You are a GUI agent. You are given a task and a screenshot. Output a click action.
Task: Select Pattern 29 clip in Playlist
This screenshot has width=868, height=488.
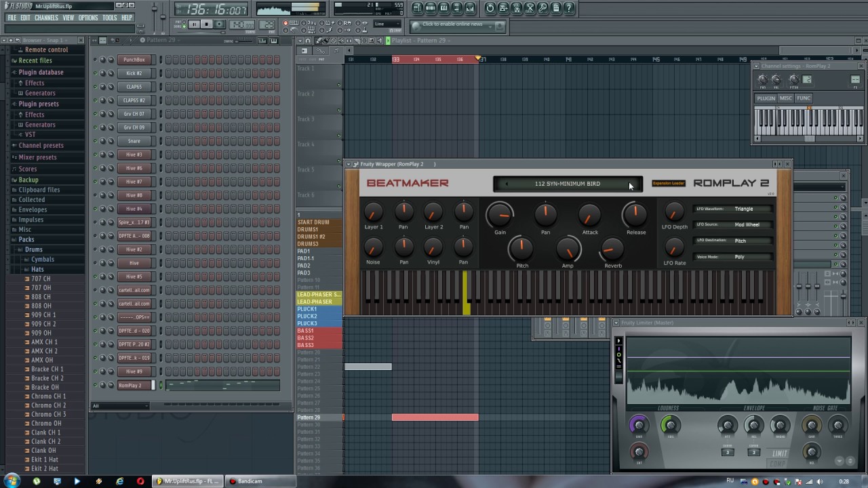click(435, 418)
